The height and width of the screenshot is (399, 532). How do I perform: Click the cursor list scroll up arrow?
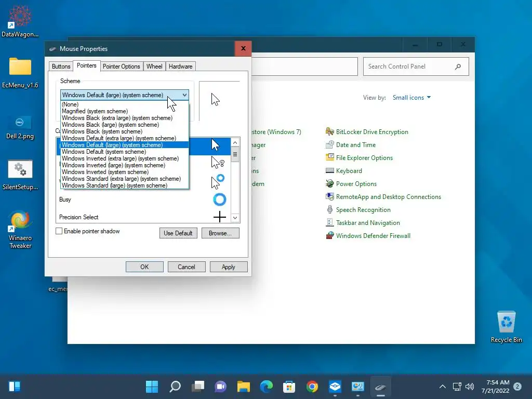coord(235,142)
